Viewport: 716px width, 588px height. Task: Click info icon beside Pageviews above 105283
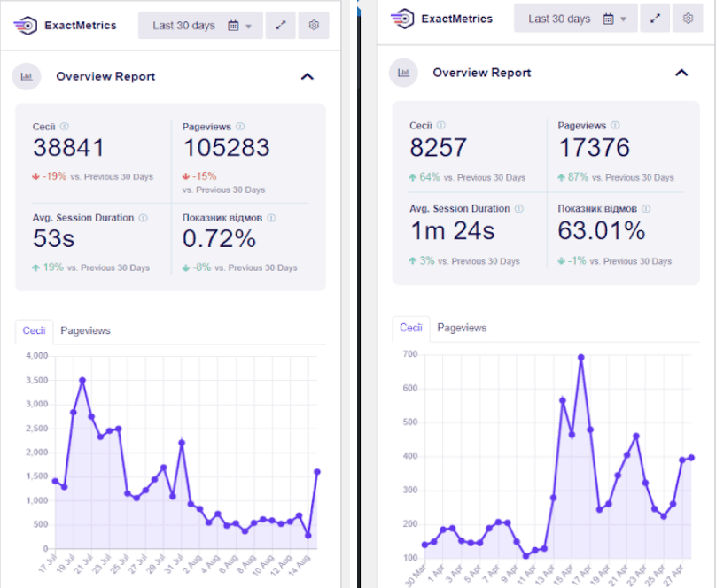pos(240,127)
